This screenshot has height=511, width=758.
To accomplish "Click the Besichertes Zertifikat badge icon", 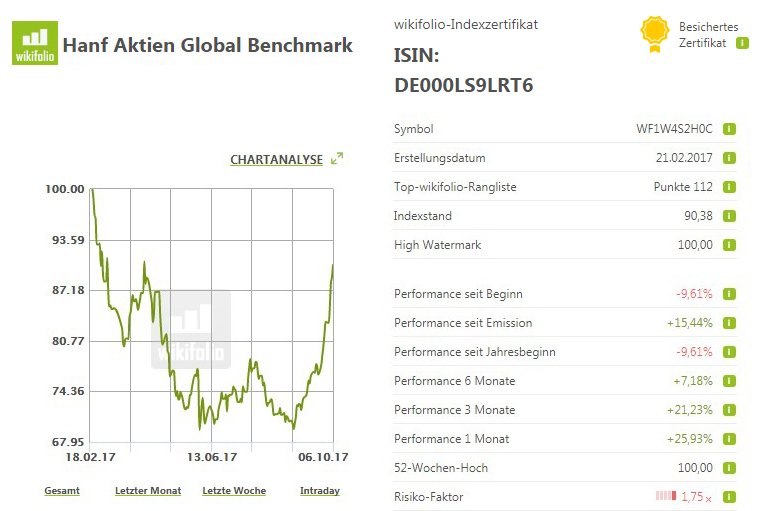I will coord(654,35).
